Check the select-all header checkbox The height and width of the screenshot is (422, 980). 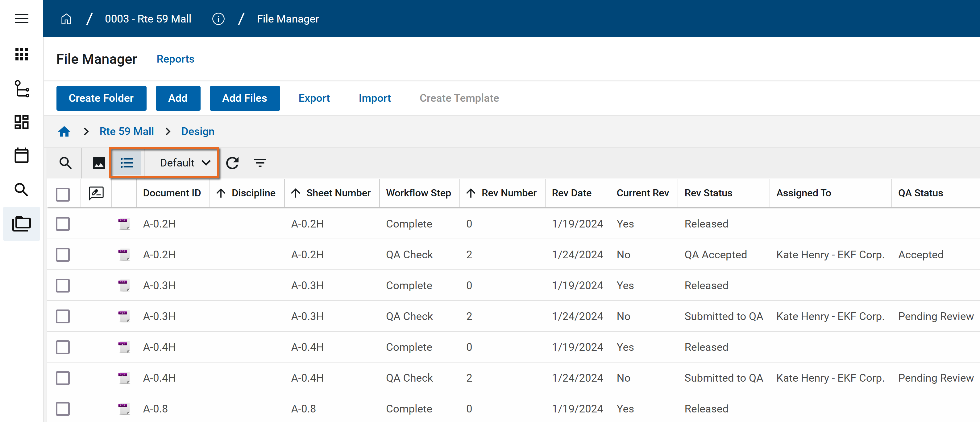pyautogui.click(x=63, y=194)
